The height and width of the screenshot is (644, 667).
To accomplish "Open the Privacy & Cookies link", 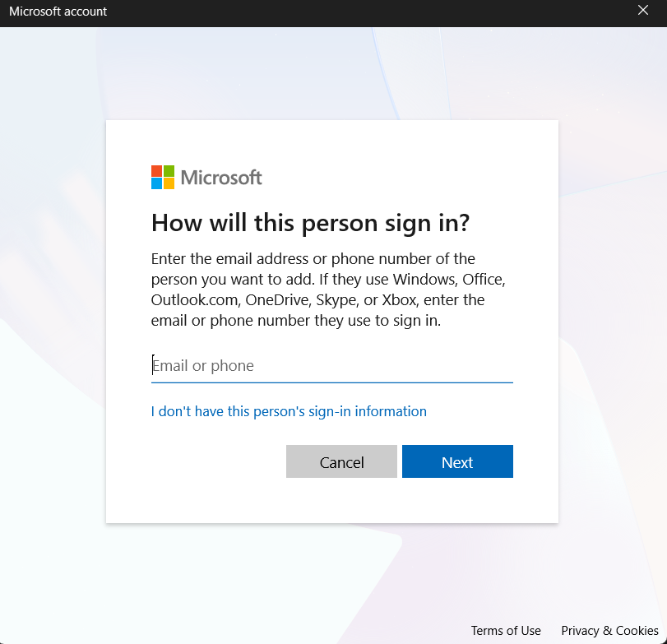I will (609, 631).
